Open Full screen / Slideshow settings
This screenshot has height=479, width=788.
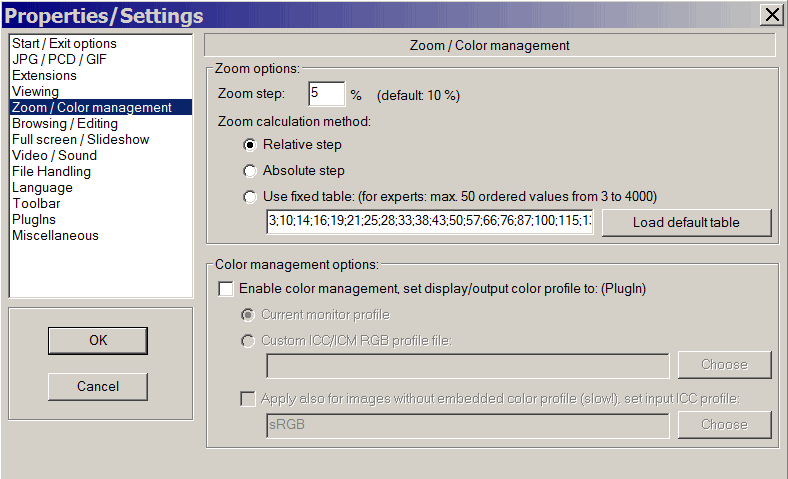[80, 139]
